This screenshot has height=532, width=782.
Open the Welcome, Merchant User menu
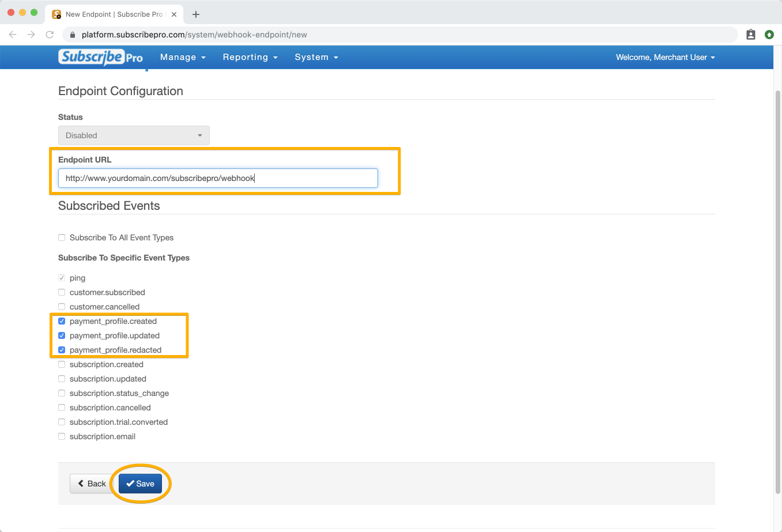click(x=666, y=57)
